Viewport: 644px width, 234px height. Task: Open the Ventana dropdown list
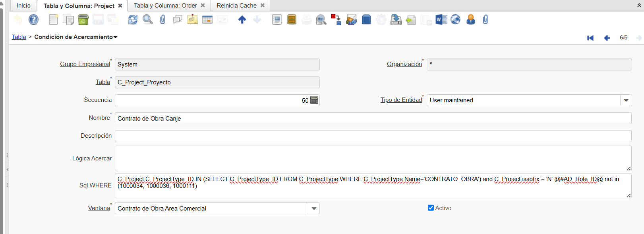pyautogui.click(x=314, y=209)
